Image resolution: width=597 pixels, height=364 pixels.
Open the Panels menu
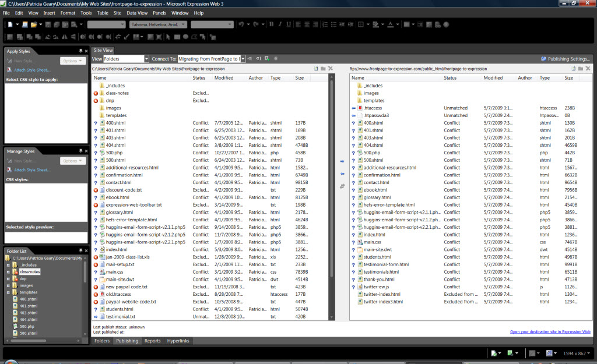point(160,13)
